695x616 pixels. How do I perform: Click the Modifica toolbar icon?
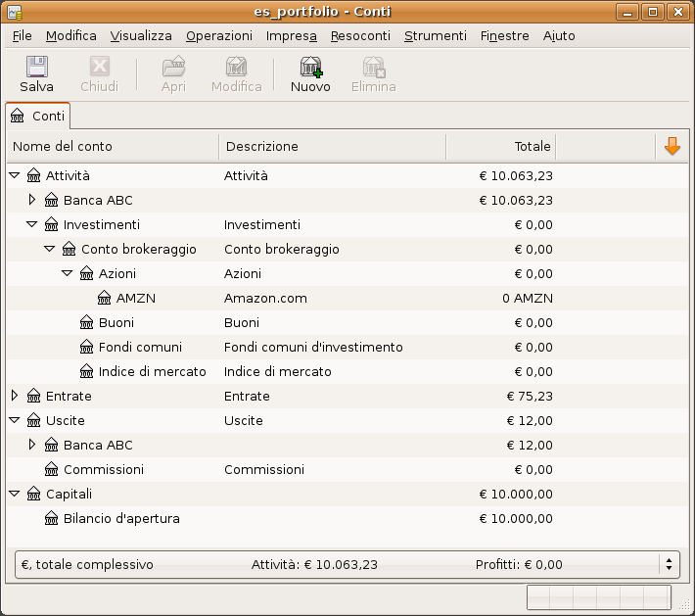(x=236, y=67)
